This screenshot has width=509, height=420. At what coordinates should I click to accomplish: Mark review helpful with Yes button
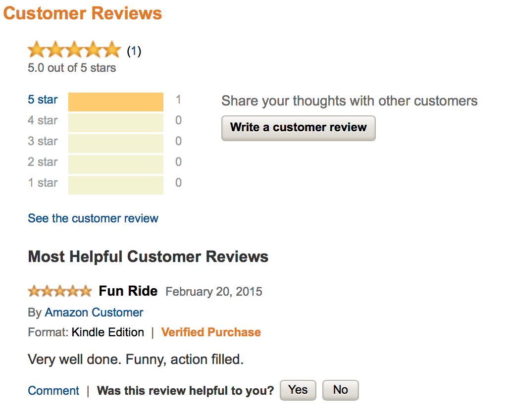(298, 390)
